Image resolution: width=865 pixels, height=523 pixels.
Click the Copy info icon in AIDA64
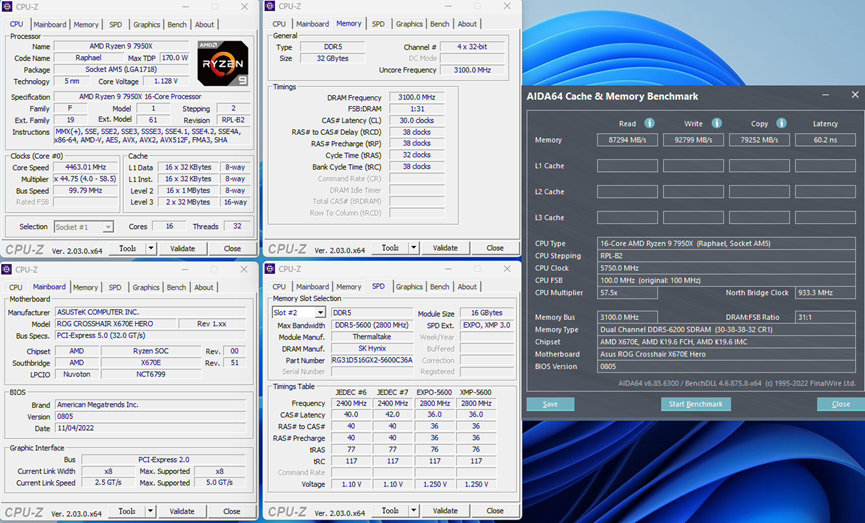(x=781, y=123)
